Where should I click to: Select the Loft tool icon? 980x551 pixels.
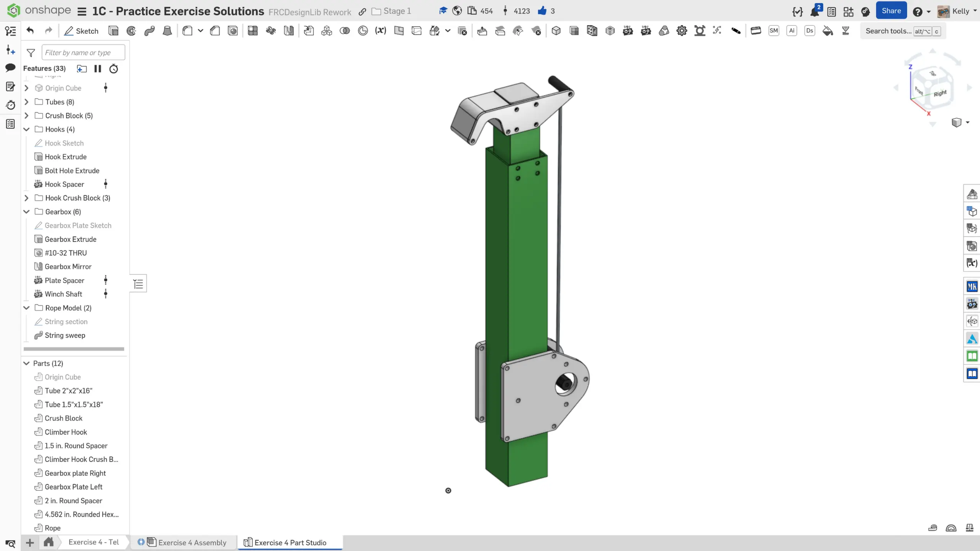pyautogui.click(x=167, y=31)
